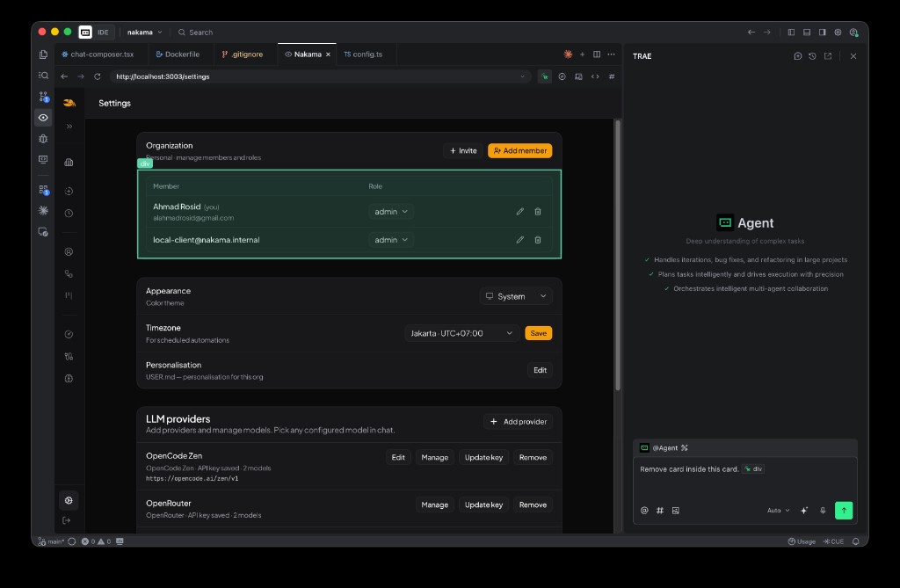
Task: Open the Debug bug icon in activity bar
Action: click(43, 138)
